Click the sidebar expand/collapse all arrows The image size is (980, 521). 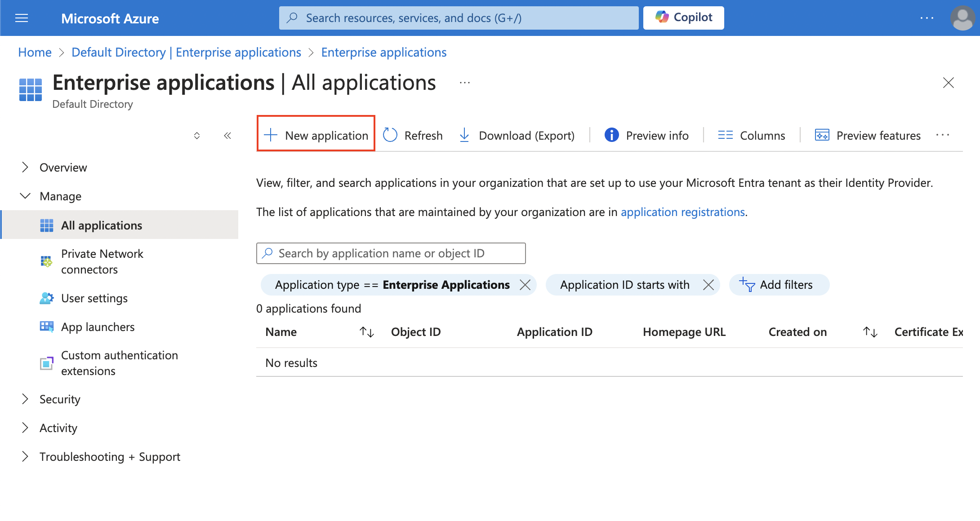(196, 135)
